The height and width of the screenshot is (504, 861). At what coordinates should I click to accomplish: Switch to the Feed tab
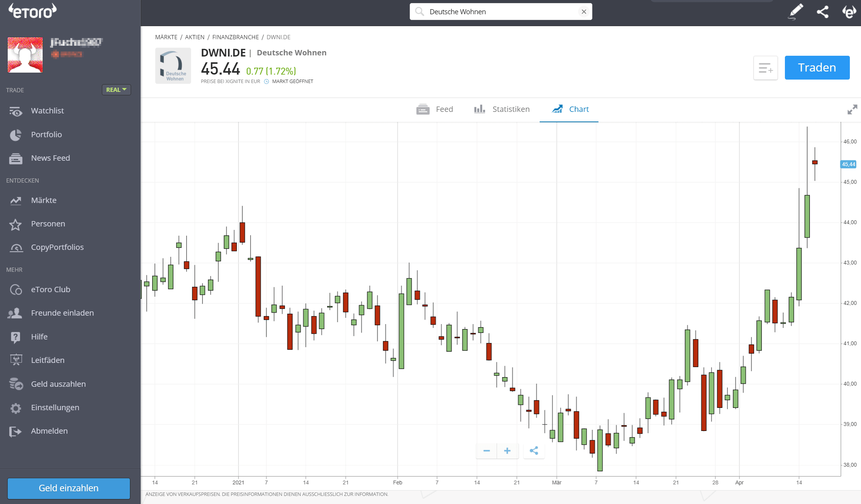click(x=435, y=109)
